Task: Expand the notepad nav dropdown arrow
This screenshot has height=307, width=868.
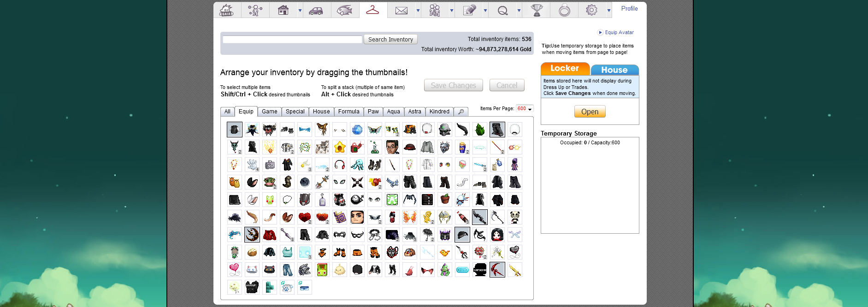Action: (x=485, y=10)
